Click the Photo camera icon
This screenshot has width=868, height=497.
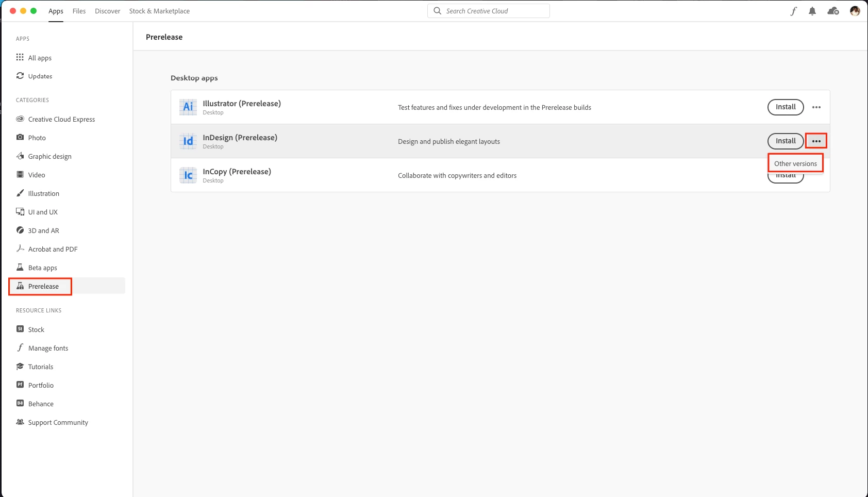(20, 137)
